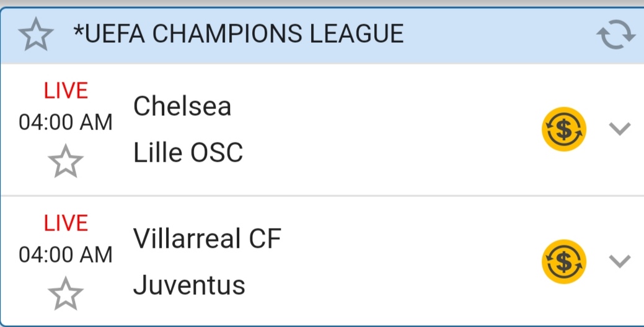
Task: Click the LIVE label for Chelsea match
Action: pos(66,91)
